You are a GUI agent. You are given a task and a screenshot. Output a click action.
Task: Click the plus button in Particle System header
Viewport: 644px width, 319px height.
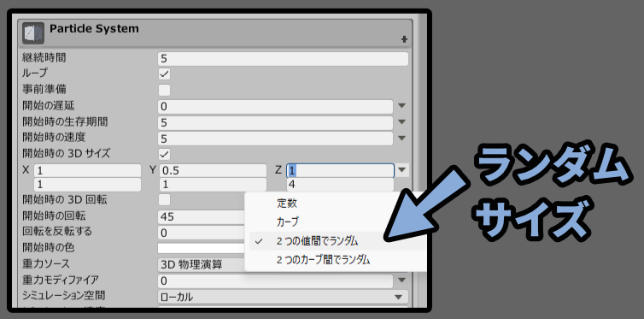pos(404,39)
